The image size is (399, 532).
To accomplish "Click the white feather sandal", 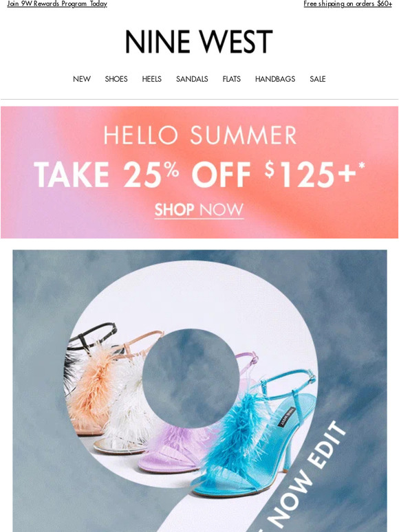I will pos(126,407).
